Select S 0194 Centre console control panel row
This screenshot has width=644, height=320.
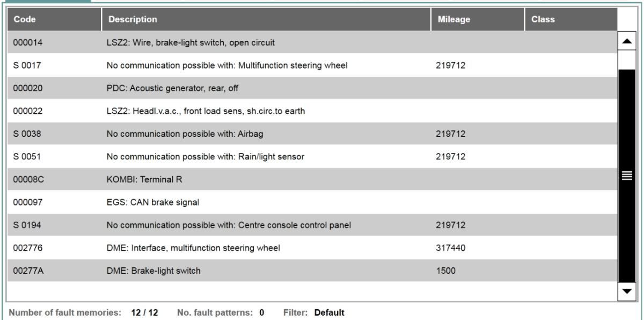tap(313, 225)
